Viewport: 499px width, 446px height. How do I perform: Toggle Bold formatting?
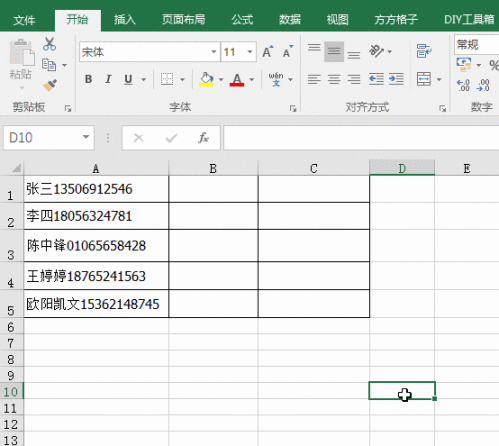coord(88,79)
